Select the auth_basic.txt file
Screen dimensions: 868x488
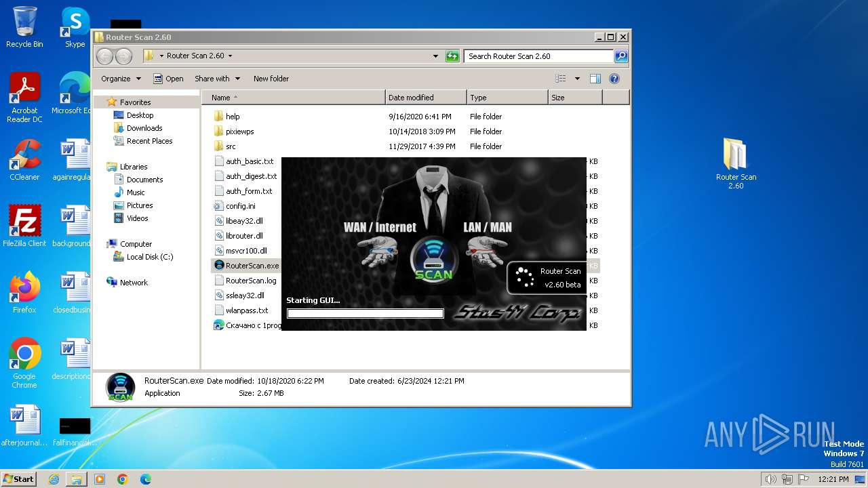(x=250, y=161)
